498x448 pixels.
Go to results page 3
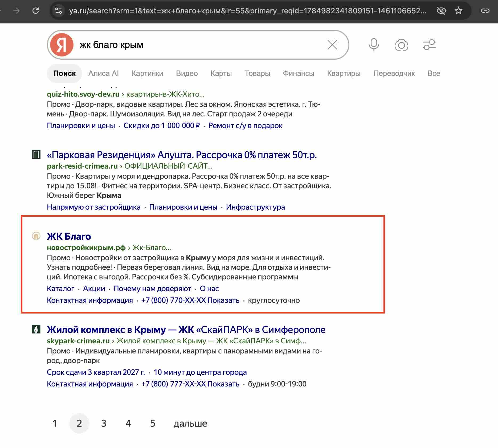104,423
